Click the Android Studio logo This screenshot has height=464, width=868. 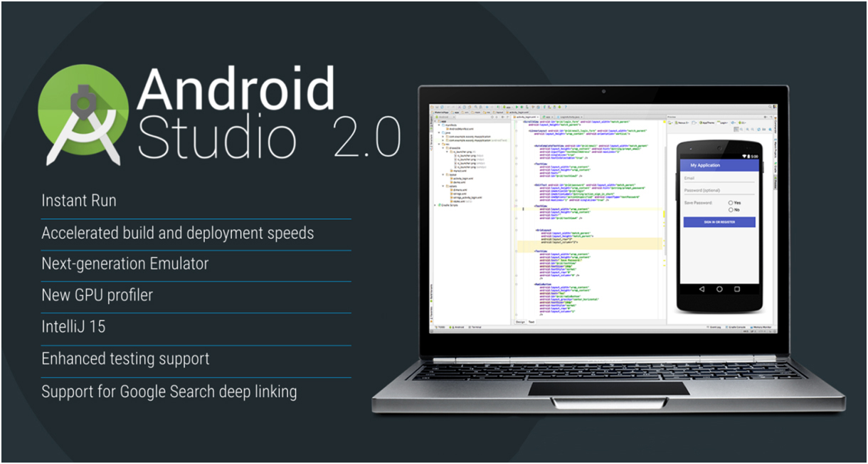83,115
